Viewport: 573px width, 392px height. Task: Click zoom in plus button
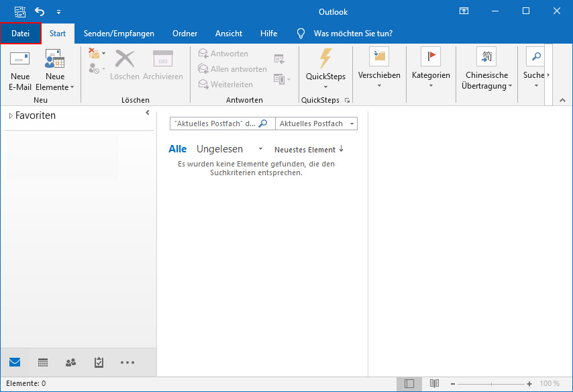[529, 384]
